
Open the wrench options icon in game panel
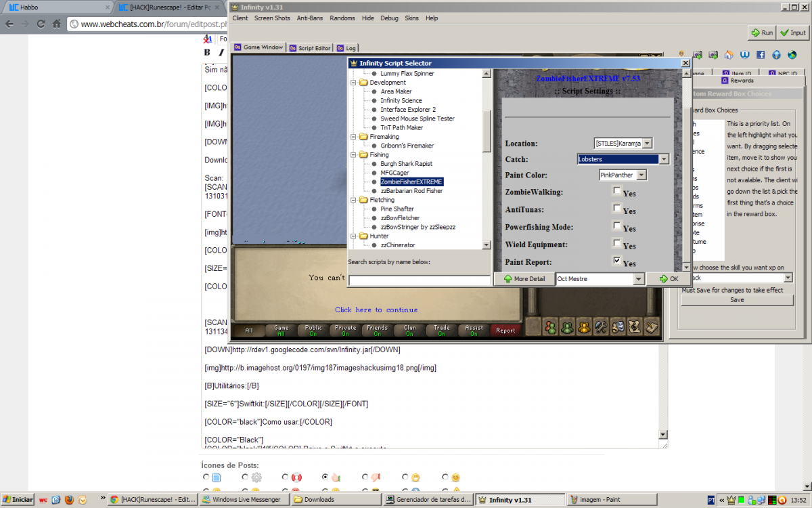[601, 326]
